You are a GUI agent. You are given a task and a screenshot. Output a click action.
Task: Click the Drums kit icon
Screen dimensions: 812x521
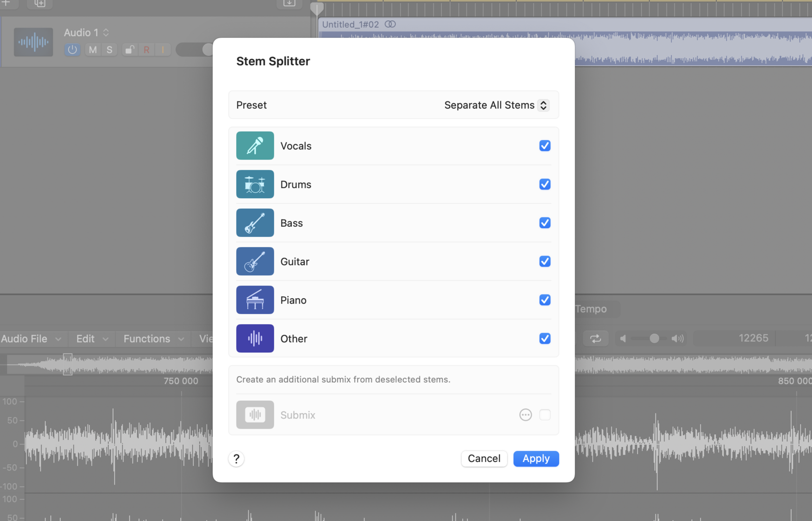pos(255,184)
